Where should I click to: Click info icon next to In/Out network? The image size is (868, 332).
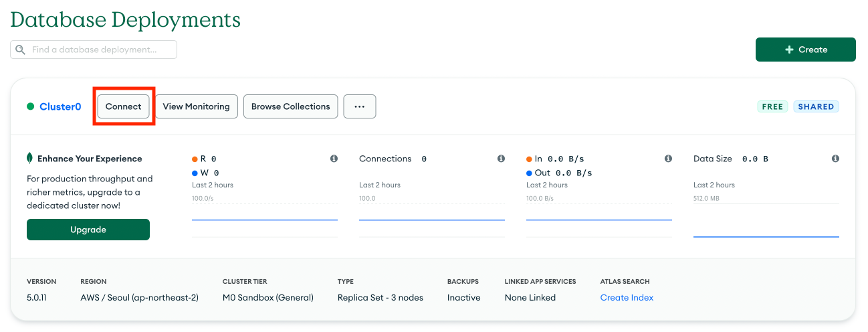pyautogui.click(x=668, y=159)
